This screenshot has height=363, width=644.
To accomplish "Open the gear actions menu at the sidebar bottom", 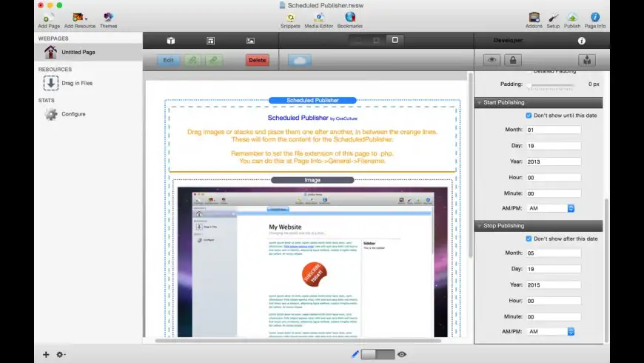I will coord(61,354).
